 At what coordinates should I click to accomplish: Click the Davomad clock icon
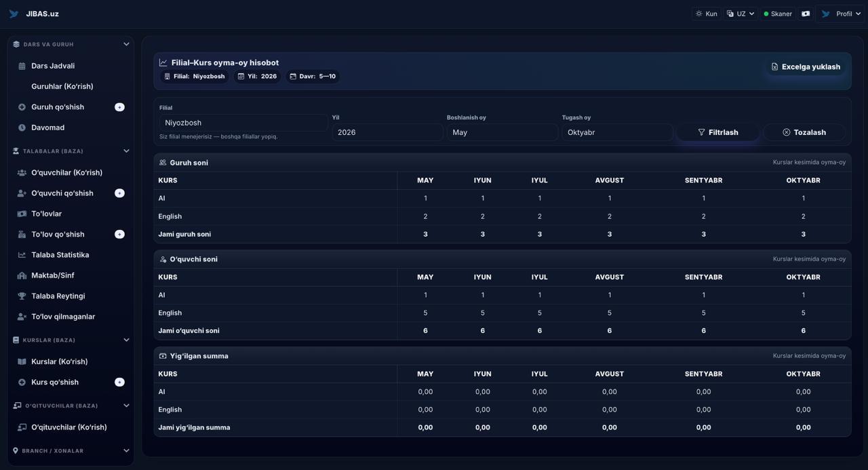[x=22, y=128]
